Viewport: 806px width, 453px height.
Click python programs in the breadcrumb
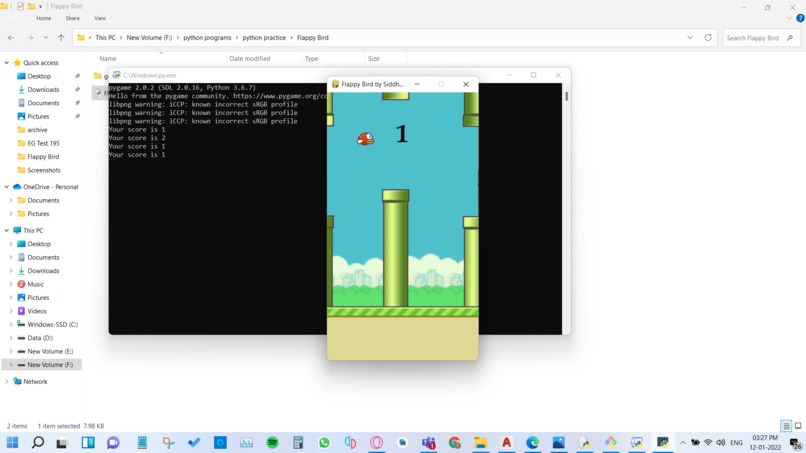click(x=207, y=38)
